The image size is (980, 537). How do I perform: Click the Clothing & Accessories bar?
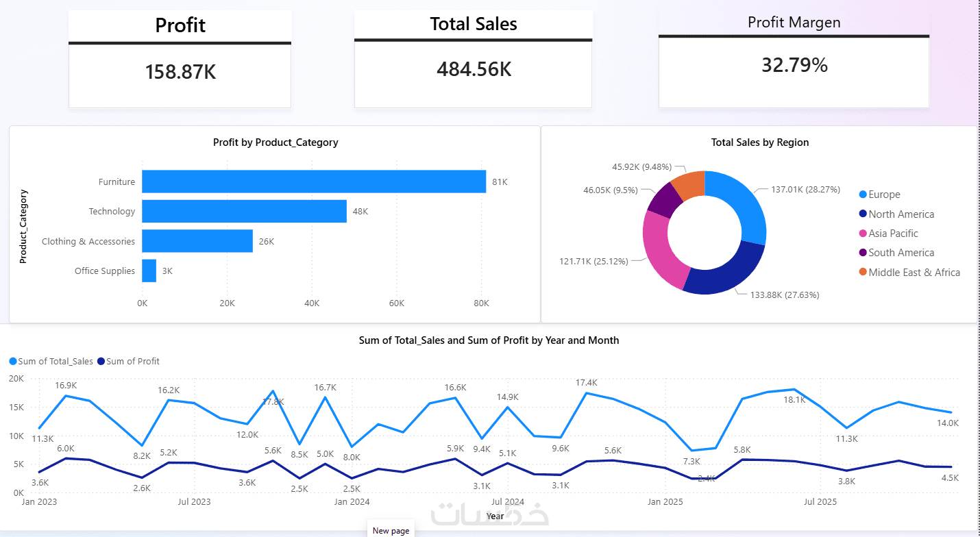click(x=197, y=241)
